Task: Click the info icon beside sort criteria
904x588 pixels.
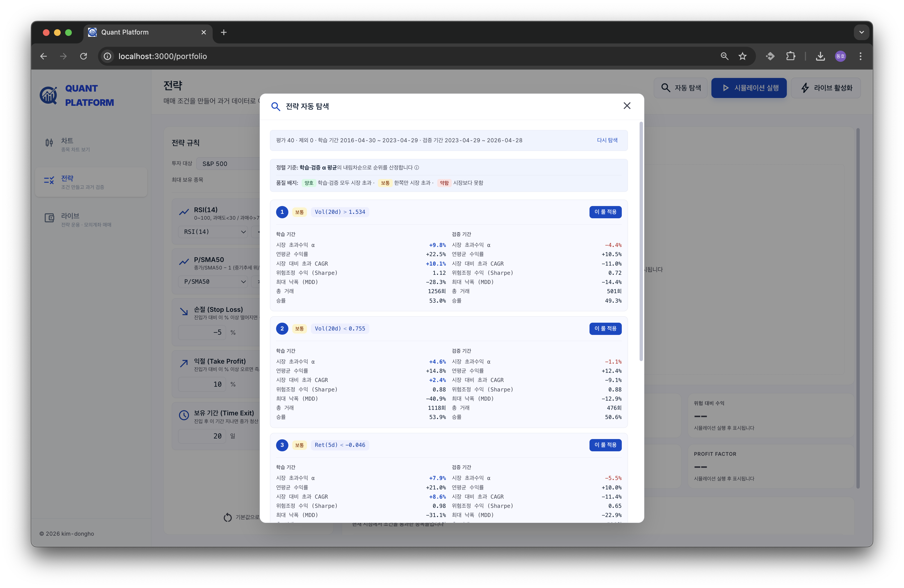Action: (x=417, y=168)
